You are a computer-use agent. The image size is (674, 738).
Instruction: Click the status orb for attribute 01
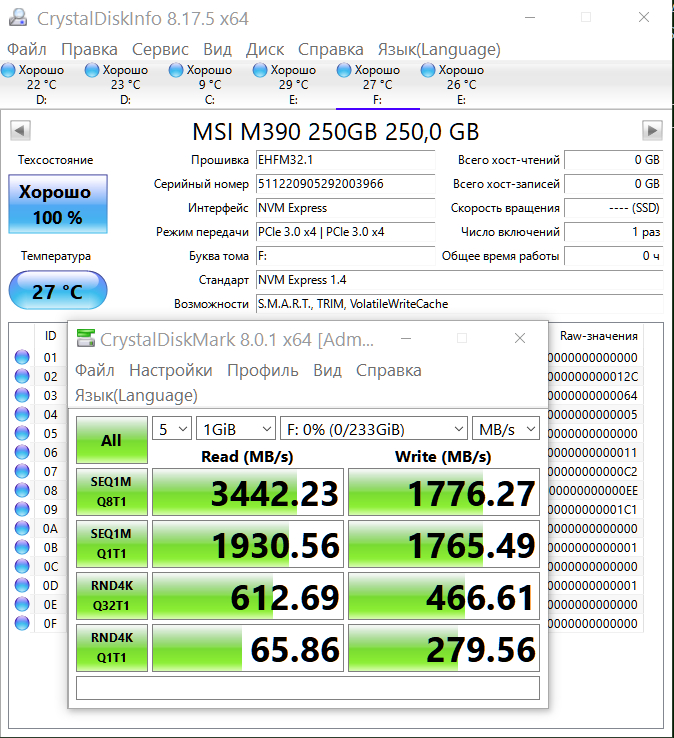[x=22, y=357]
